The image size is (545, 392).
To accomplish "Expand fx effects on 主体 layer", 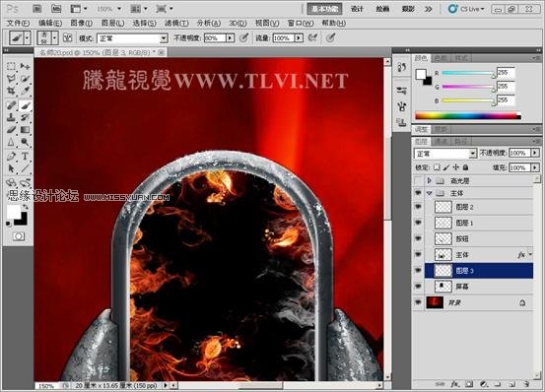I will click(x=530, y=254).
